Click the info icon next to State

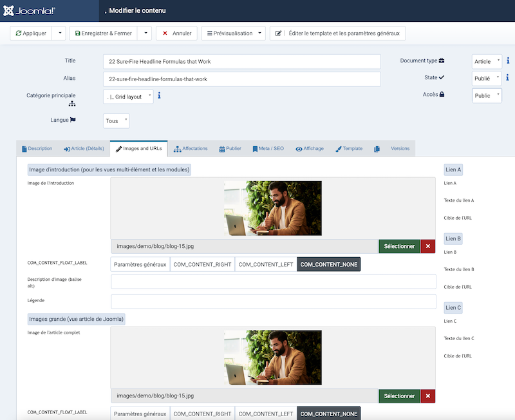point(507,77)
